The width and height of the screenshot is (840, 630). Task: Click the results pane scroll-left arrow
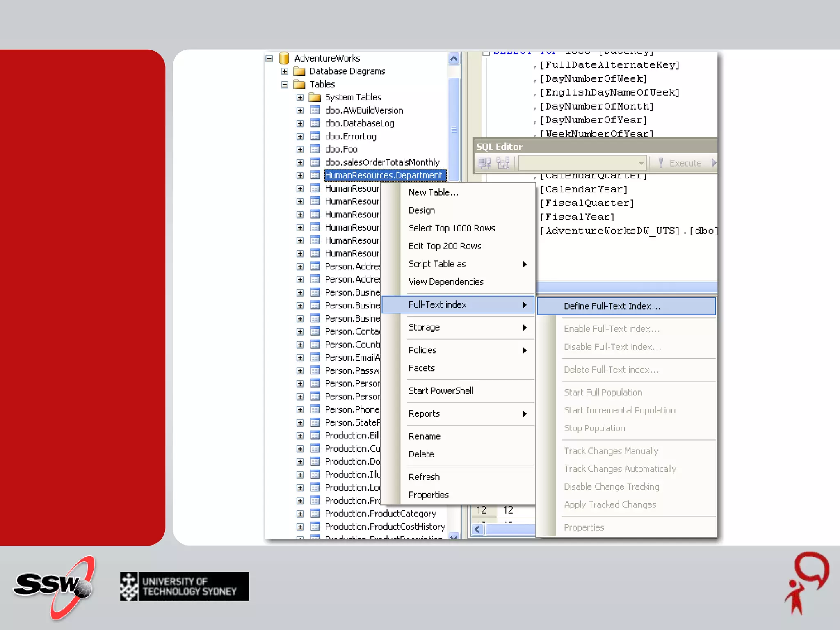[x=477, y=530]
